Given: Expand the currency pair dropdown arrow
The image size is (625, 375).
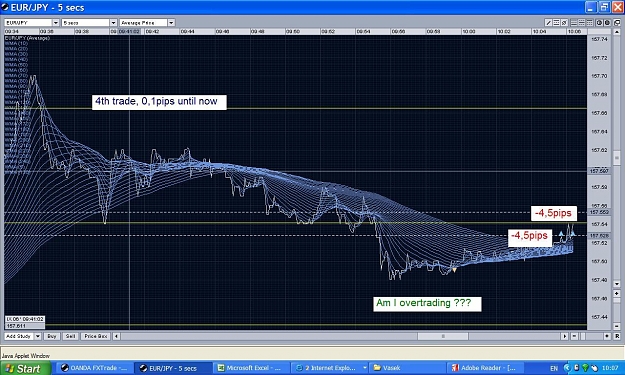Looking at the screenshot, I should coord(56,23).
